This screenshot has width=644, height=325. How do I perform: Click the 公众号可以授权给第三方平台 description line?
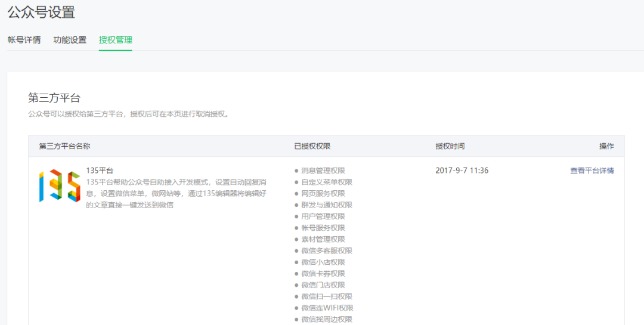129,114
